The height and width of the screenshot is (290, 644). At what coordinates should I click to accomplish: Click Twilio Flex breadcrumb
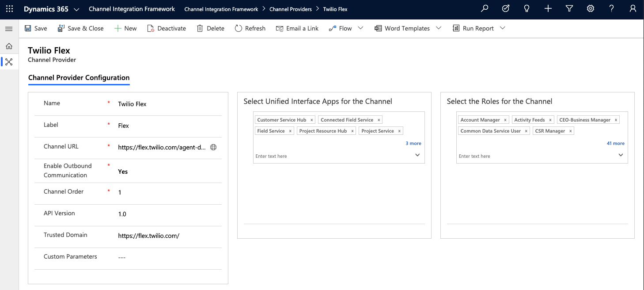pyautogui.click(x=335, y=9)
